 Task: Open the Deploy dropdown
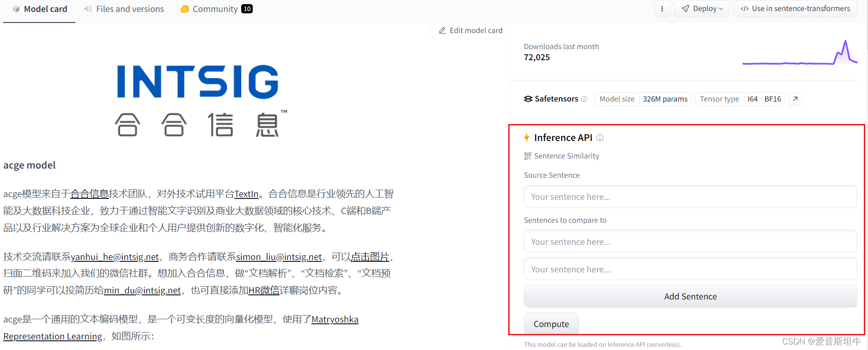point(702,9)
